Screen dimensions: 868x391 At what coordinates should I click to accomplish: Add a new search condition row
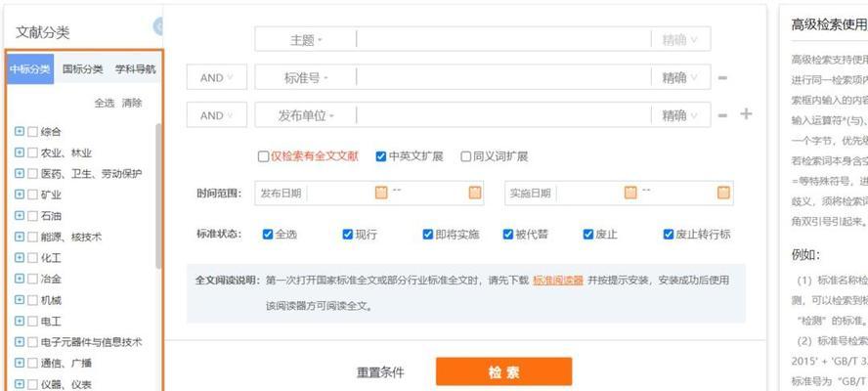(x=746, y=114)
